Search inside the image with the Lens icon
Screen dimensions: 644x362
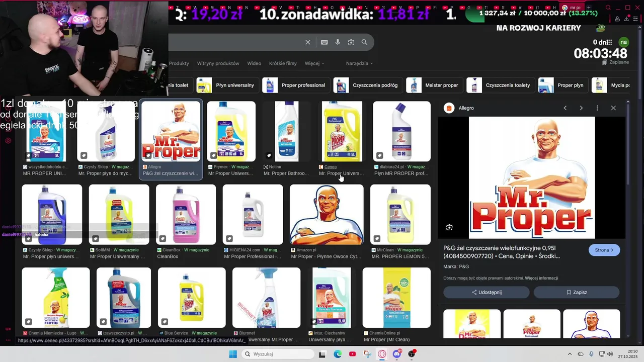point(449,227)
